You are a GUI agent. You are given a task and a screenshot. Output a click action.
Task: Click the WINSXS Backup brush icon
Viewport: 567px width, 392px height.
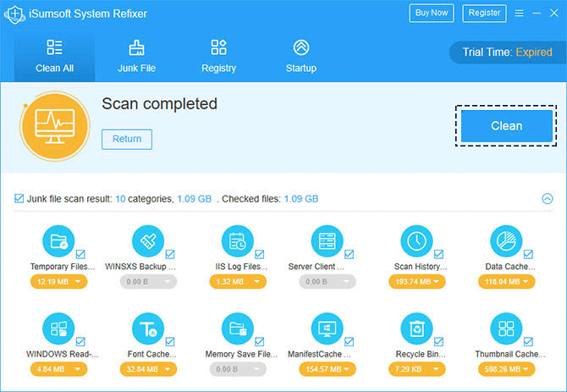tap(148, 240)
